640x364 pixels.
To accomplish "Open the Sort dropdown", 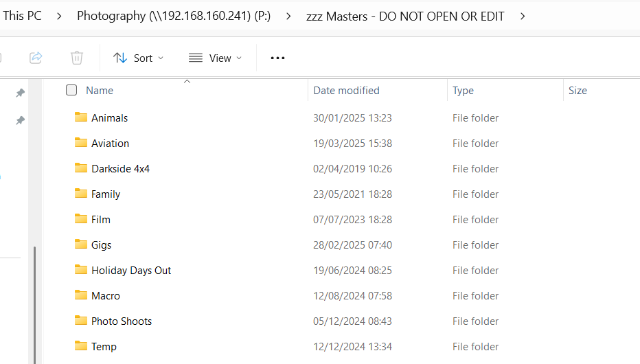I will coord(139,58).
